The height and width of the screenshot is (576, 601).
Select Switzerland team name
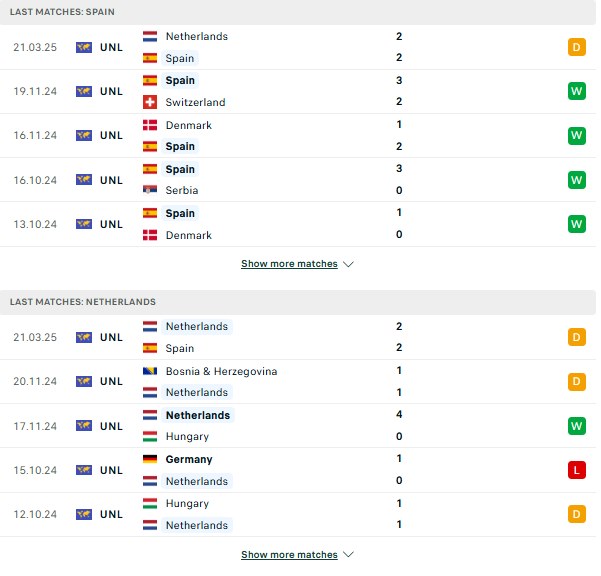[x=195, y=102]
